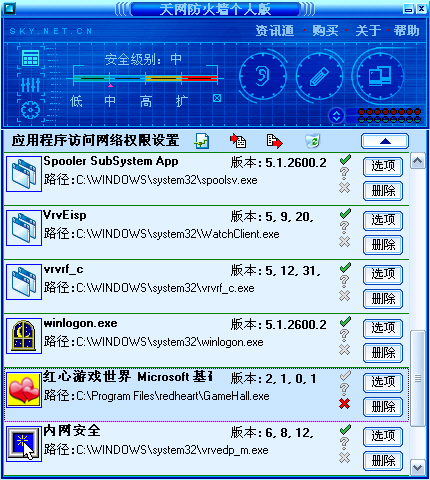This screenshot has width=430, height=480.
Task: Set vrvrf_c to allow (green check)
Action: tap(345, 268)
